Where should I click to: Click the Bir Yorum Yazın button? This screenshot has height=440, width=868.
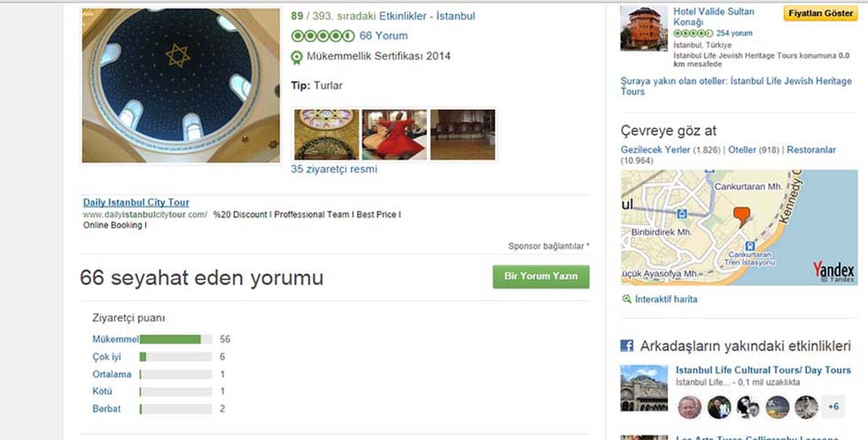click(x=541, y=276)
